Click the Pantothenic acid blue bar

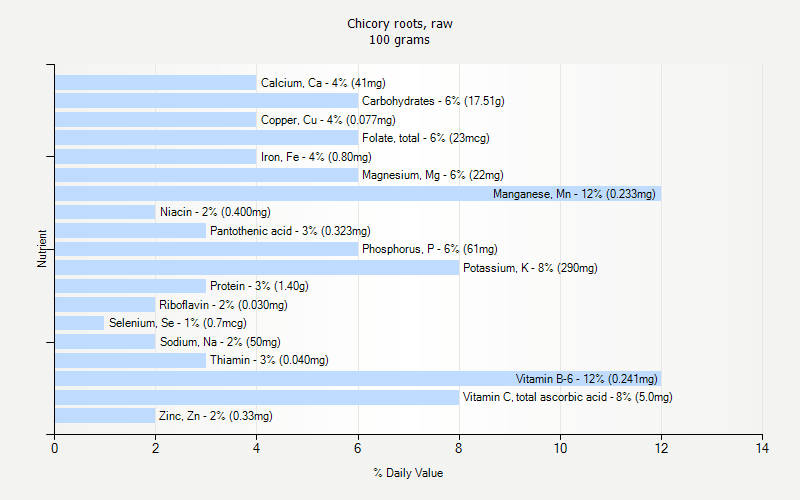click(x=130, y=231)
